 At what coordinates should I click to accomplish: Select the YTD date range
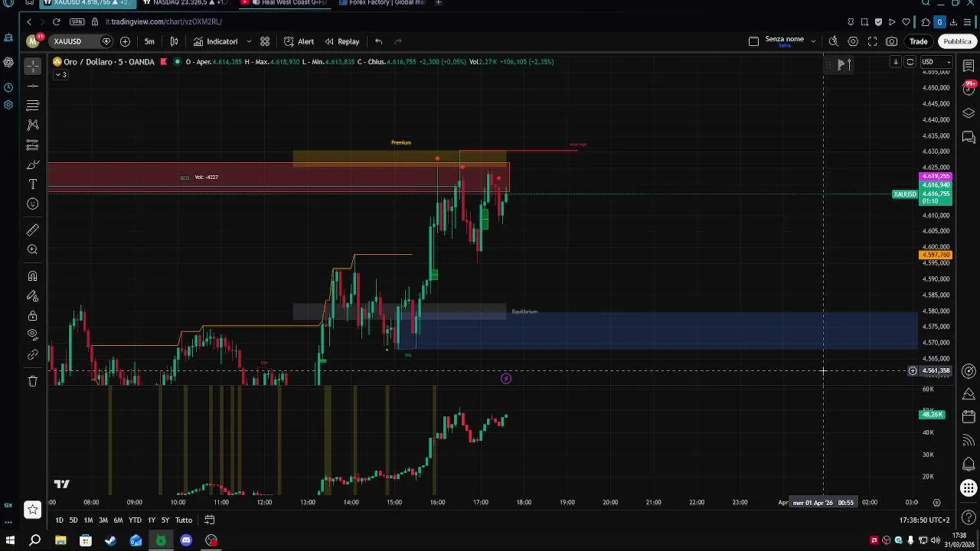[136, 520]
